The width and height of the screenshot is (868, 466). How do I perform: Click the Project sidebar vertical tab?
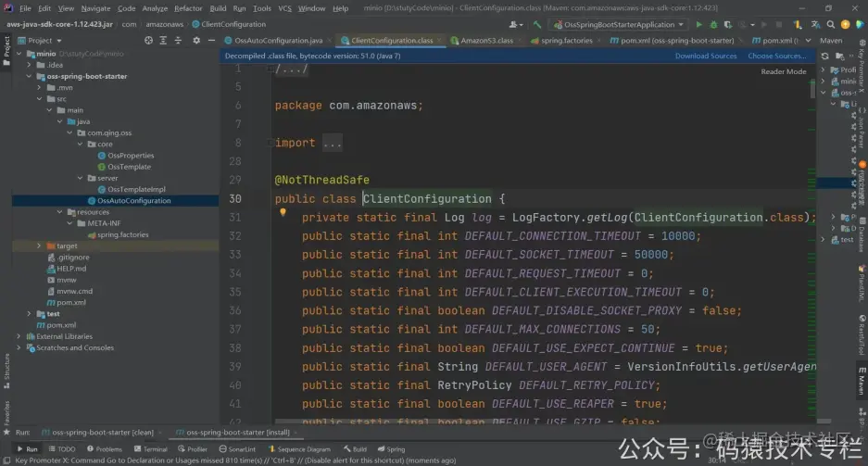click(x=6, y=50)
